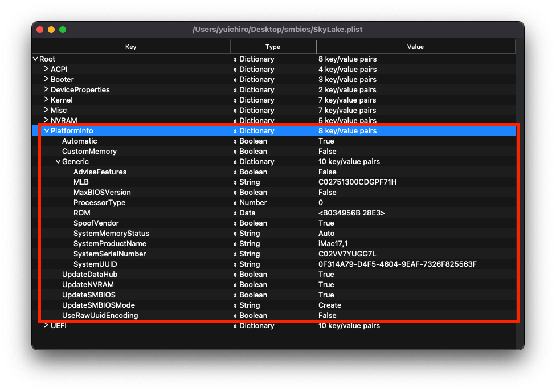Open type stepper for MLB row
556x392 pixels.
(235, 182)
